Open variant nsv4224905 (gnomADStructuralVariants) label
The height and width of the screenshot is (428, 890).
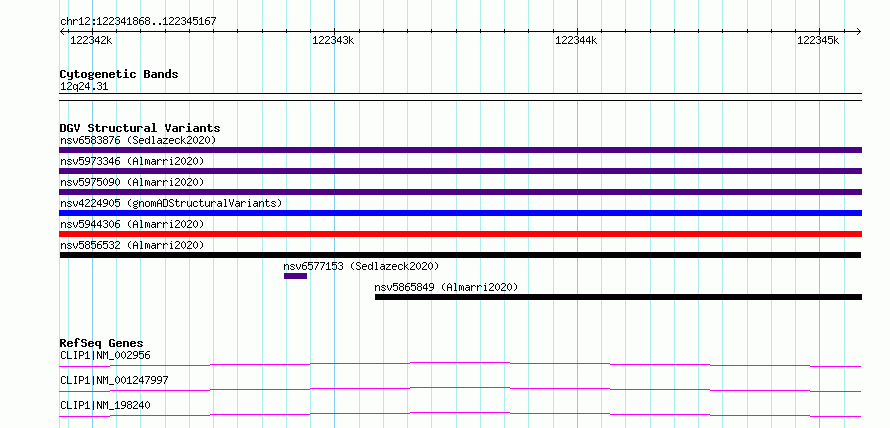[x=171, y=203]
